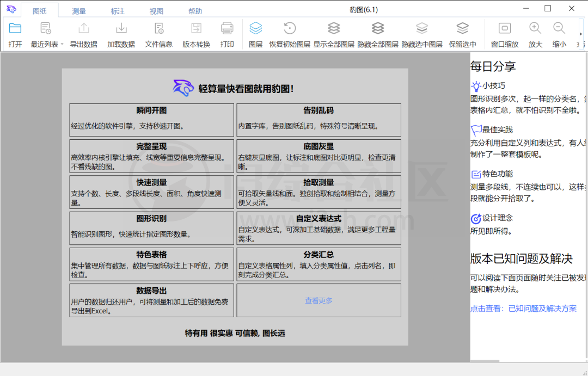
Task: Click the text 所见即所得
Action: (491, 231)
